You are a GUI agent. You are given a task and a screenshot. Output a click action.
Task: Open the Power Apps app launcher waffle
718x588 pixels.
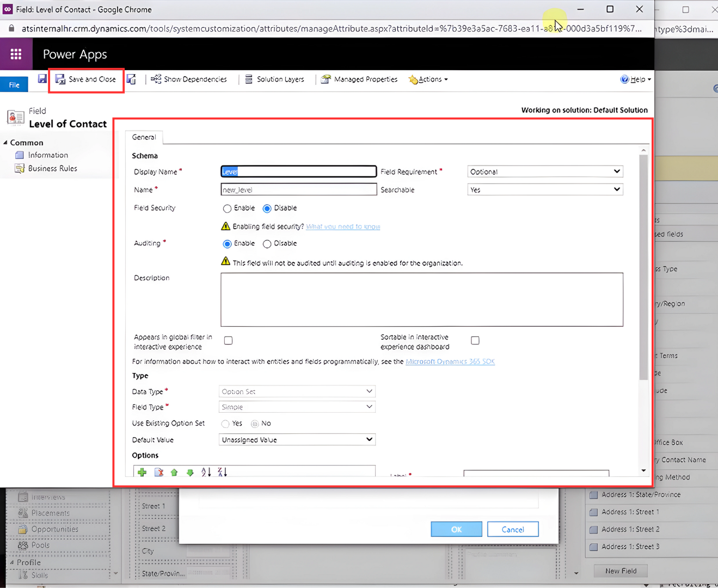[16, 54]
